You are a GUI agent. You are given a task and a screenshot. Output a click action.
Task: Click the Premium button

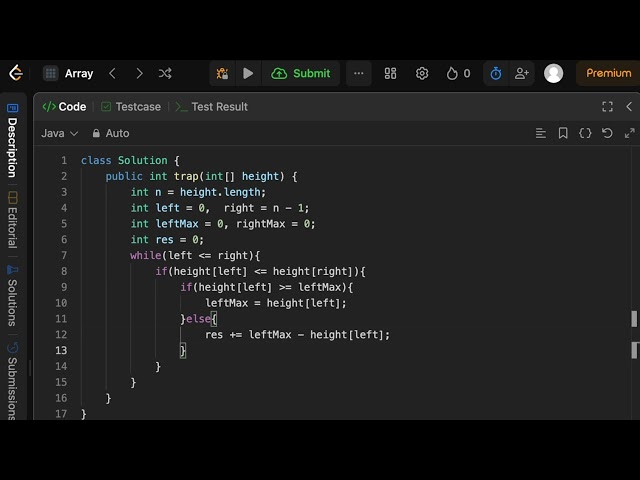tap(608, 73)
